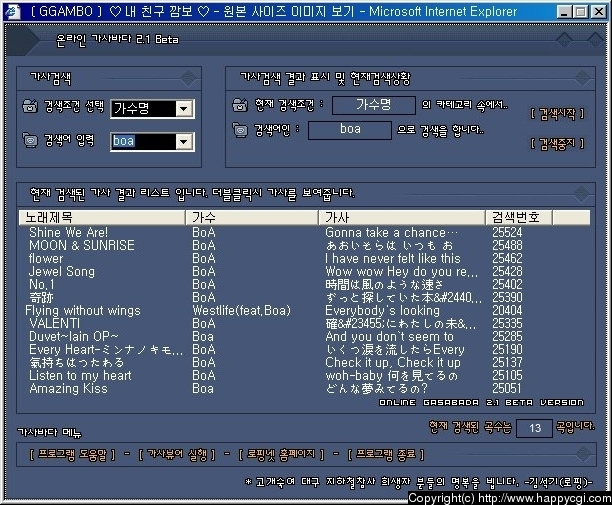
Task: Click lyric Check it up, Check it up
Action: point(393,363)
